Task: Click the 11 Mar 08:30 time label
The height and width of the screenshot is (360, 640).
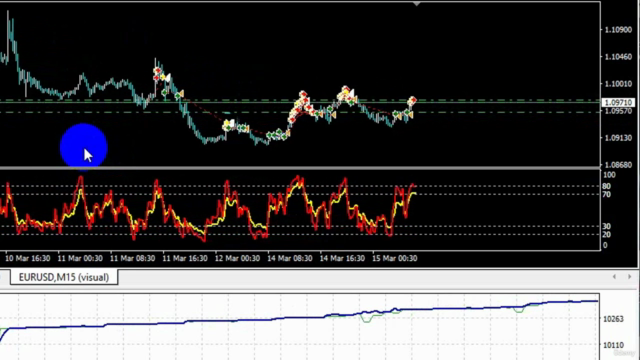Action: [133, 258]
